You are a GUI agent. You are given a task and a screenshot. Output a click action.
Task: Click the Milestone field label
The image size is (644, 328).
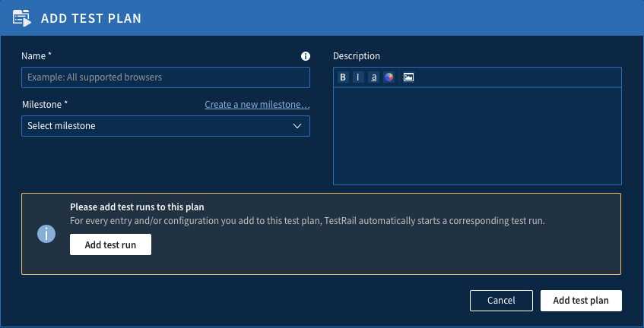pos(45,105)
